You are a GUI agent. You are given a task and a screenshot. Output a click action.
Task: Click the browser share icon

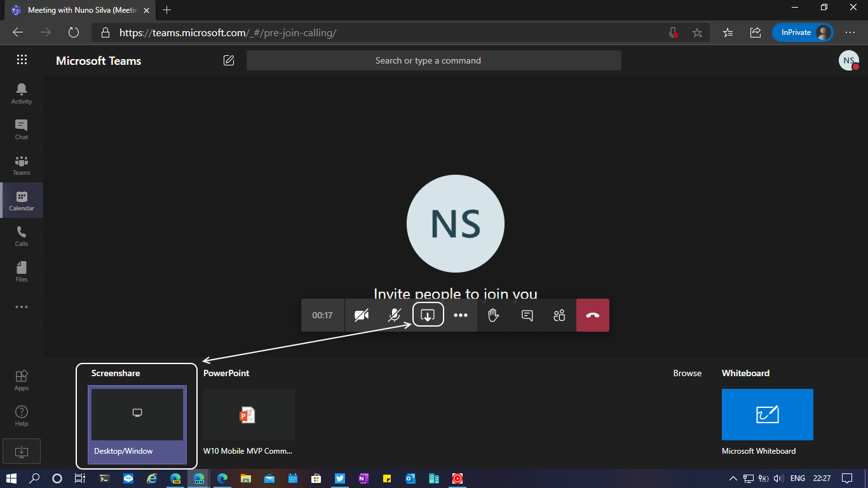coord(756,32)
